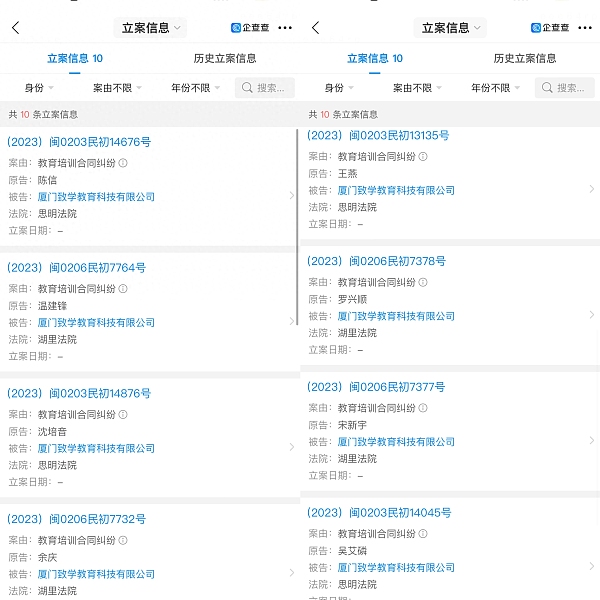600x600 pixels.
Task: Tap the right chevron of case 闽0203民初14876号
Action: (292, 447)
